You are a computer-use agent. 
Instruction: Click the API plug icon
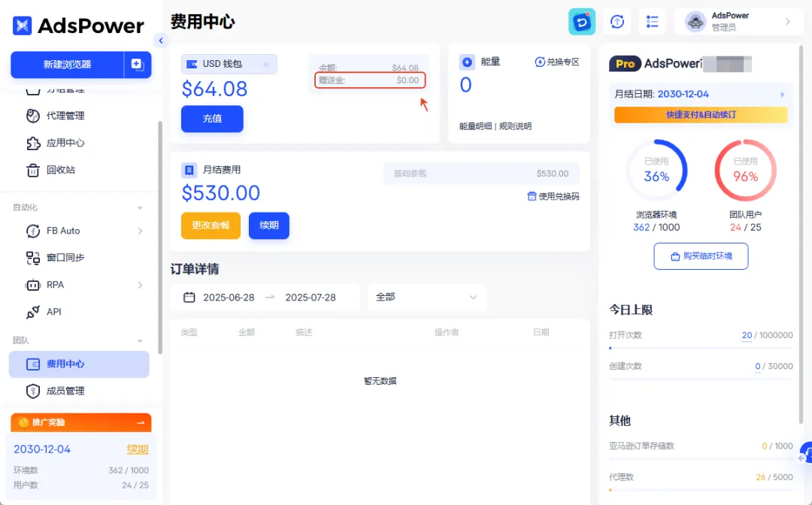coord(32,312)
